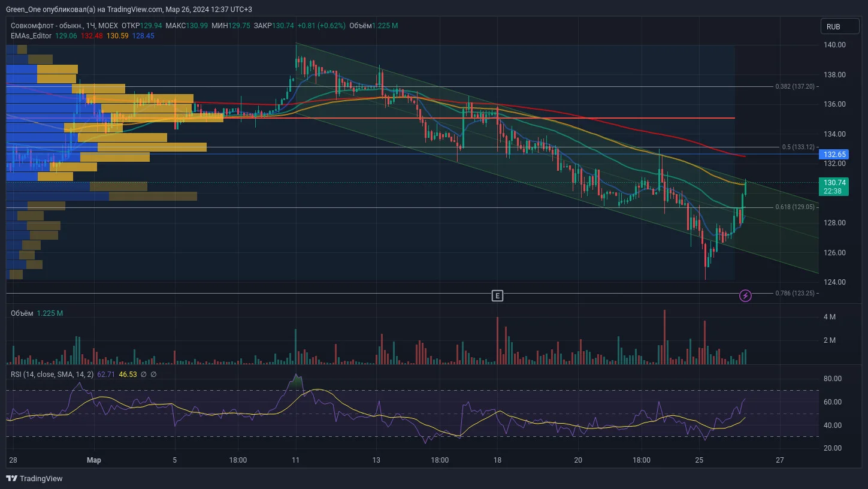Image resolution: width=868 pixels, height=489 pixels.
Task: Click the red EMA value 132.48
Action: coord(92,36)
